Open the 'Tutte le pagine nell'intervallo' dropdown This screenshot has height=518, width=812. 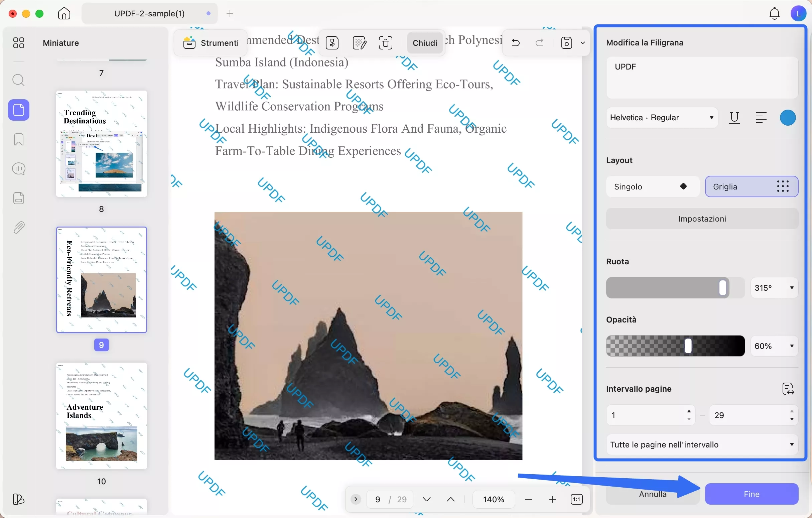702,444
